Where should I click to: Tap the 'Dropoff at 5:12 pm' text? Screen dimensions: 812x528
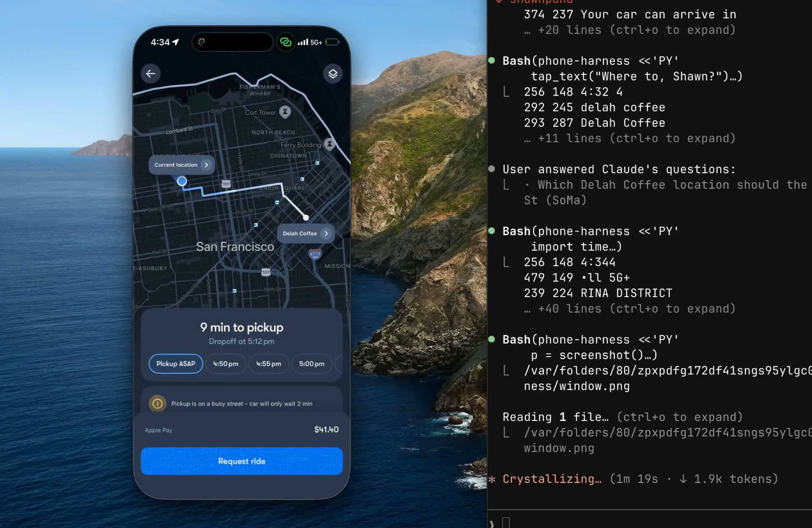pyautogui.click(x=241, y=341)
